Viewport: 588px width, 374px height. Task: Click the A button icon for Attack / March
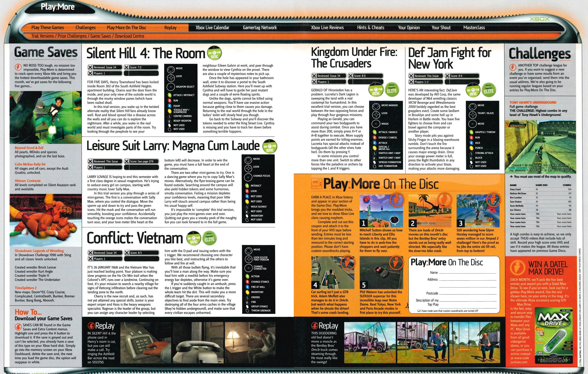[374, 132]
